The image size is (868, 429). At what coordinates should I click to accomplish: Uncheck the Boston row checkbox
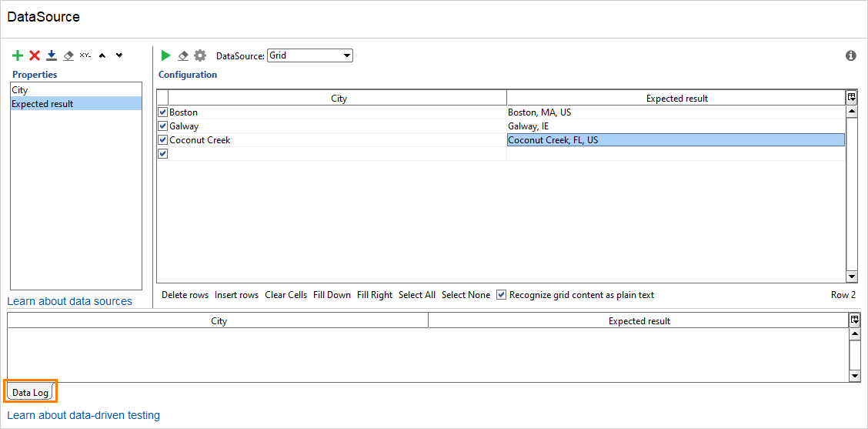point(162,112)
